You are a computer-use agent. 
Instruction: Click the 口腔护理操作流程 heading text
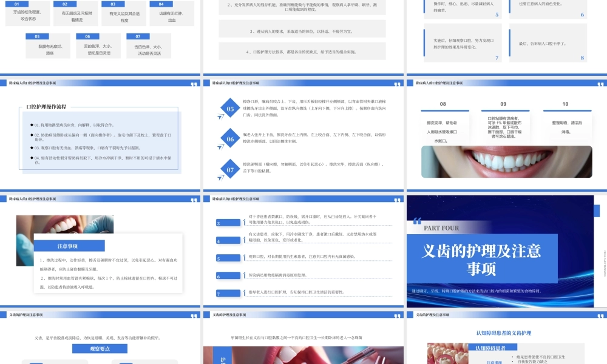click(46, 107)
